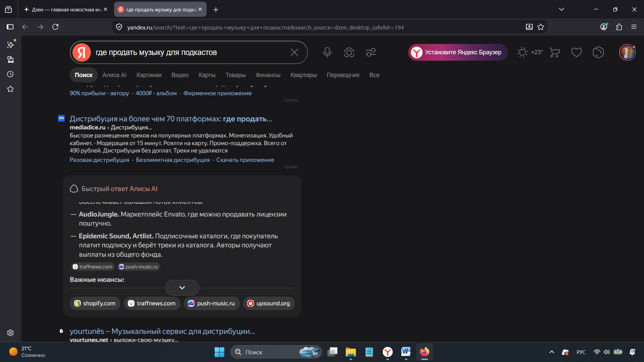Open the Yandex user profile avatar
644x362 pixels.
(628, 52)
